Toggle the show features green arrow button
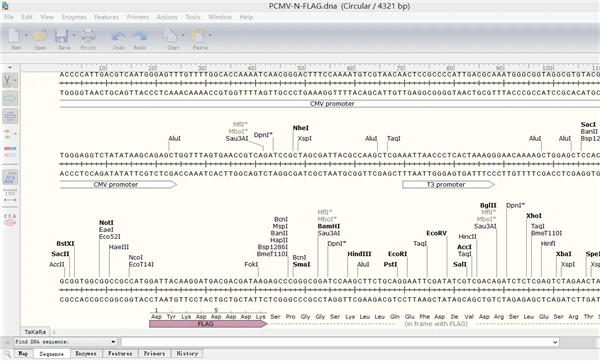Screen dimensions: 600x361 pos(10,98)
